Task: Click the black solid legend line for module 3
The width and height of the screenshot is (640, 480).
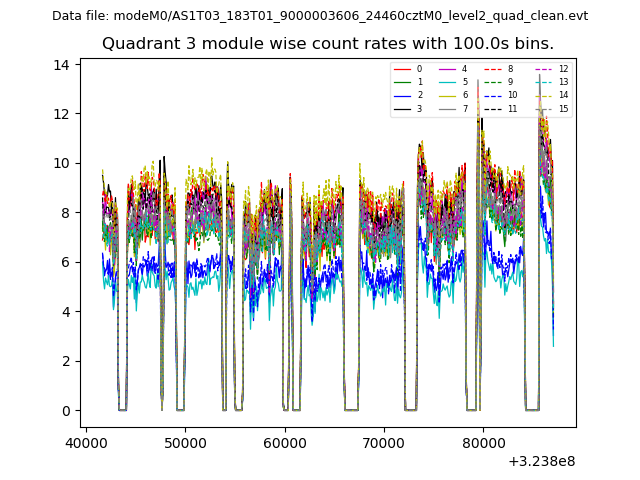Action: point(404,108)
